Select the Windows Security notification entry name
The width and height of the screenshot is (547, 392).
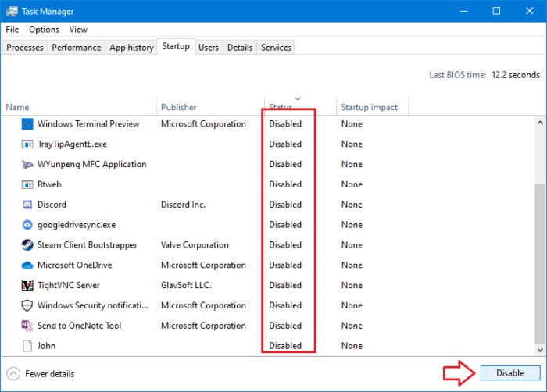coord(92,305)
